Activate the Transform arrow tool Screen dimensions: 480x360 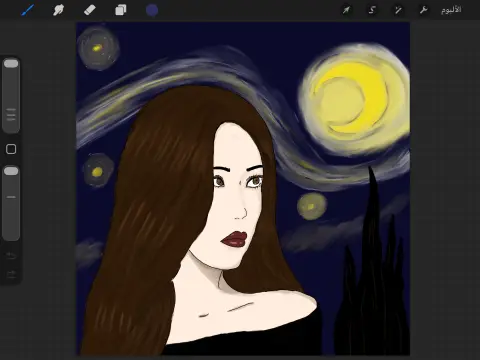point(346,10)
